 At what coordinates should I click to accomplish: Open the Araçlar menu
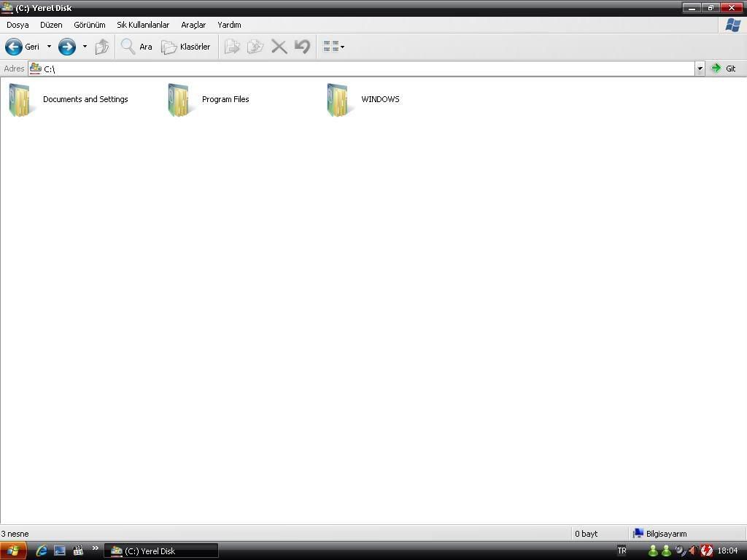click(193, 25)
